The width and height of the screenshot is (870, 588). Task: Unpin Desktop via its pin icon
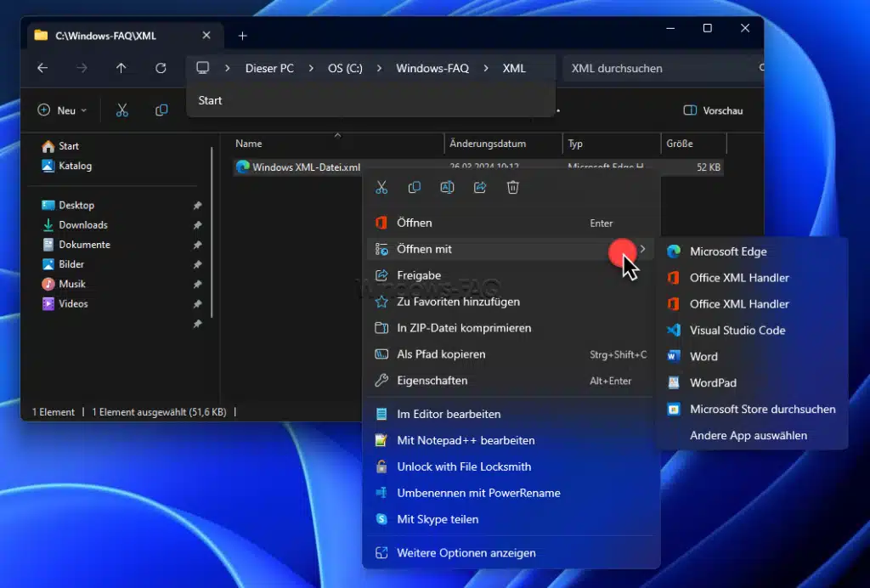click(197, 206)
